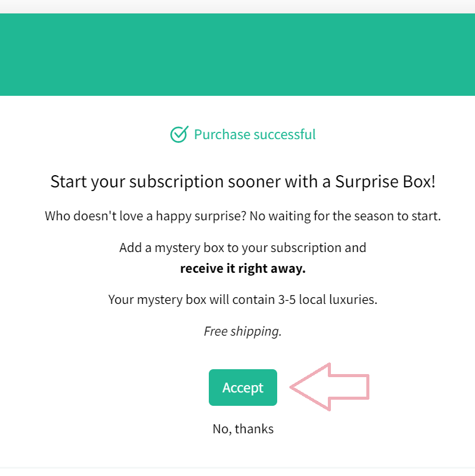Click the gray strip at the page bottom
Image resolution: width=475 pixels, height=476 pixels.
point(237,472)
